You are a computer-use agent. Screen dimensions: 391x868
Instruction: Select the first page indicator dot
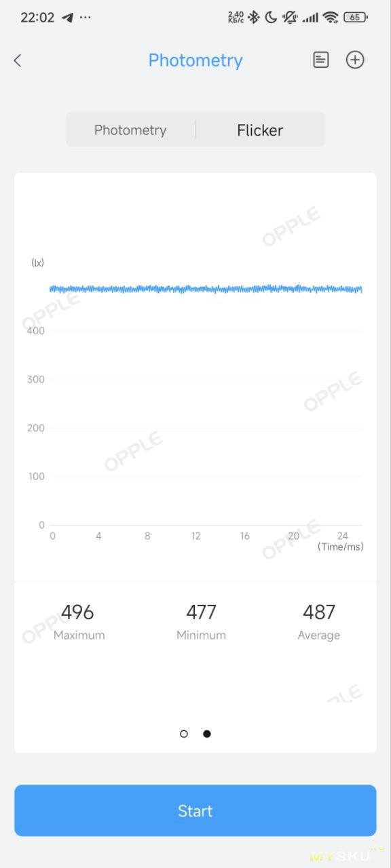[x=184, y=734]
